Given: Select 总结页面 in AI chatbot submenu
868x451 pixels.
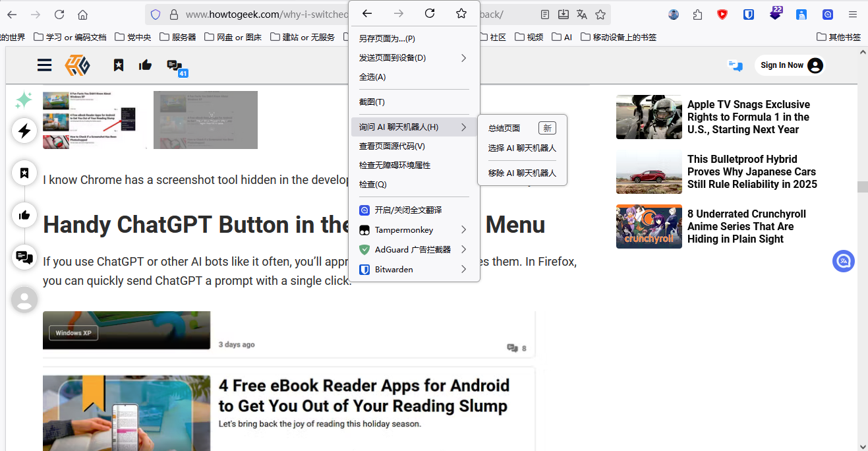Looking at the screenshot, I should pos(504,129).
